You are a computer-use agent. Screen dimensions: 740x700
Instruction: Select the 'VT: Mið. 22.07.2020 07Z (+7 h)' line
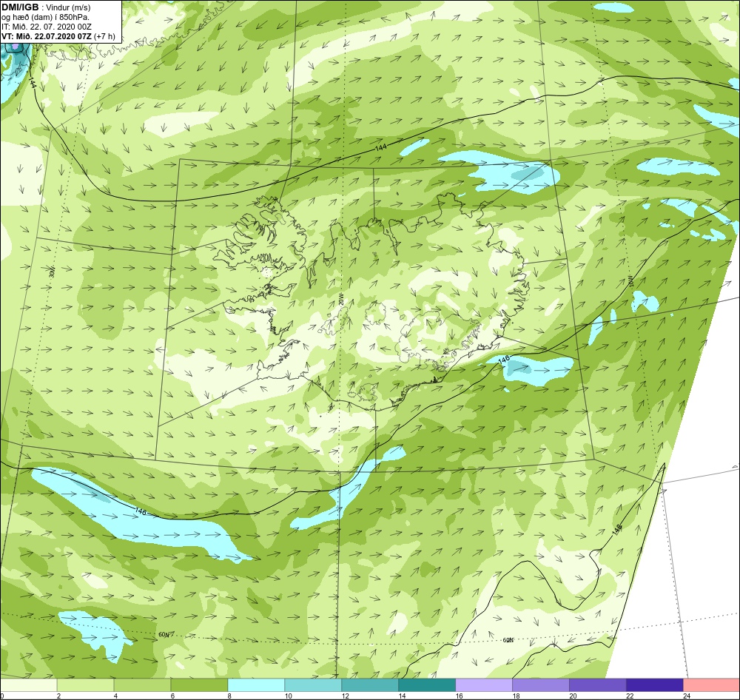click(58, 36)
